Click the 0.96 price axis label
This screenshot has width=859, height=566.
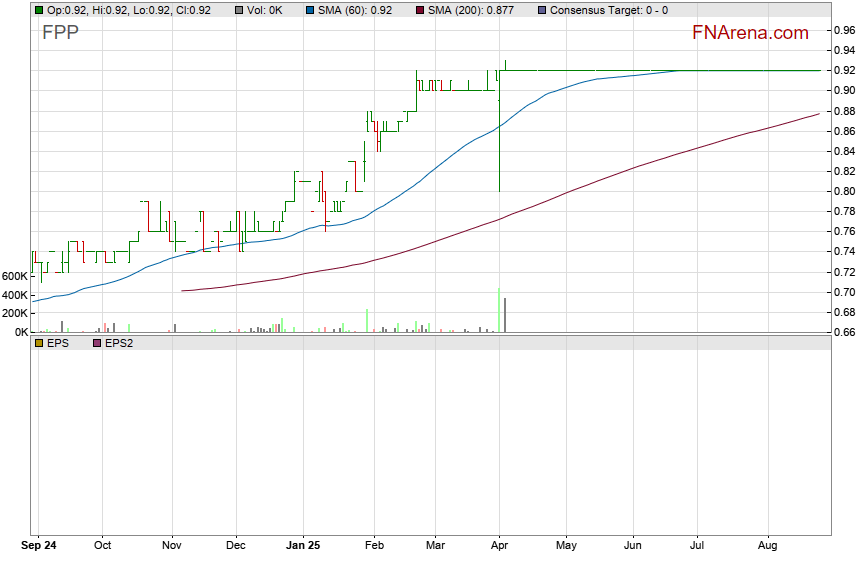pyautogui.click(x=844, y=30)
